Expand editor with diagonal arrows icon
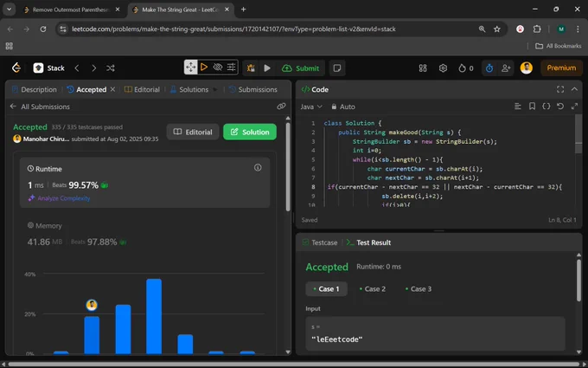The height and width of the screenshot is (368, 588). (574, 107)
